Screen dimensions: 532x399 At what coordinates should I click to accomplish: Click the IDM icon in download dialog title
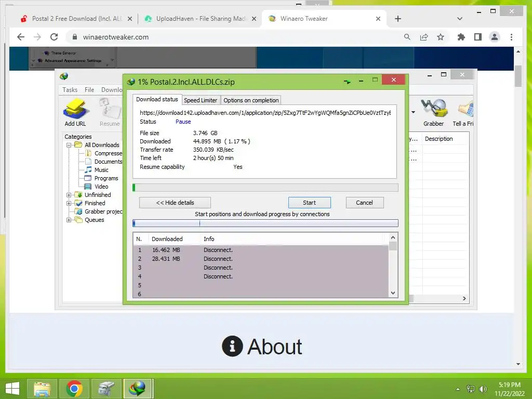tap(131, 82)
